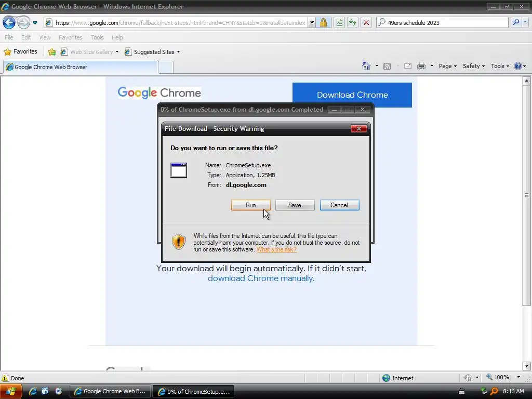Viewport: 532px width, 399px height.
Task: Click the Windows Media Player taskbar icon
Action: pos(58,391)
